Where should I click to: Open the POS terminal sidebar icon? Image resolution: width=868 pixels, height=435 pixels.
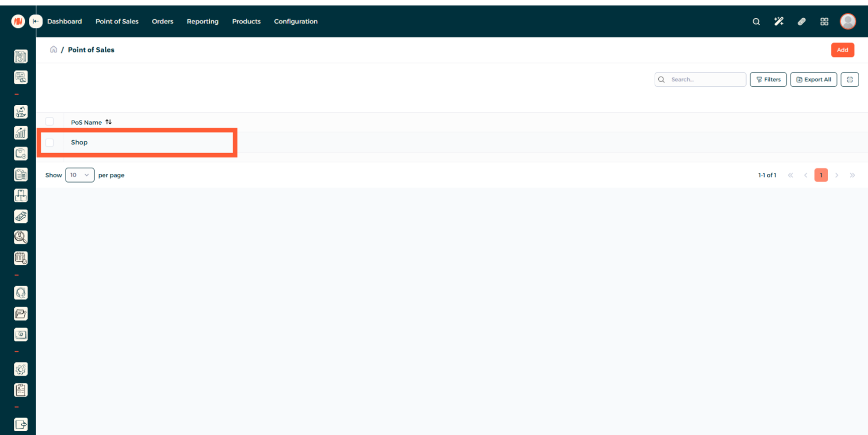click(21, 216)
